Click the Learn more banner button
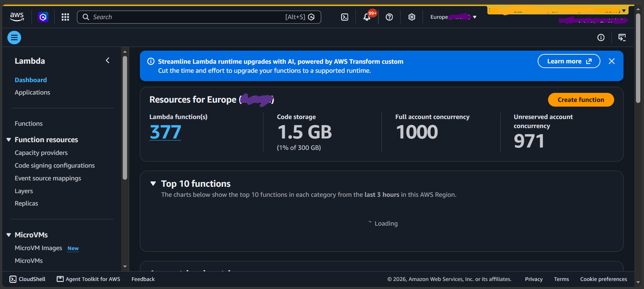Viewport: 644px width, 289px height. point(569,61)
